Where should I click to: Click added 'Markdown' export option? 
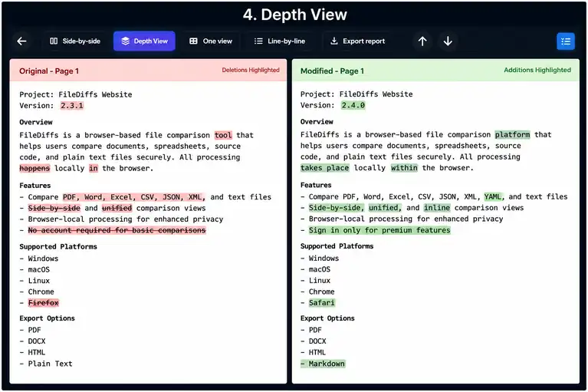coord(323,364)
